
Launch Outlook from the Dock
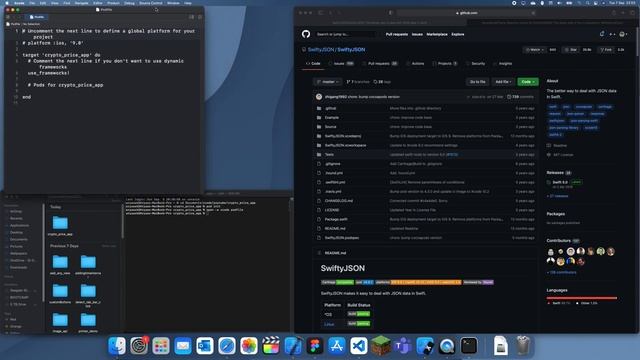click(x=205, y=346)
